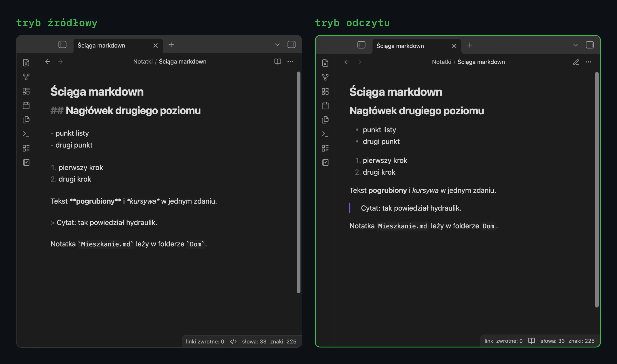Switch to editing view via pencil icon, right window
The image size is (617, 364).
[x=576, y=62]
